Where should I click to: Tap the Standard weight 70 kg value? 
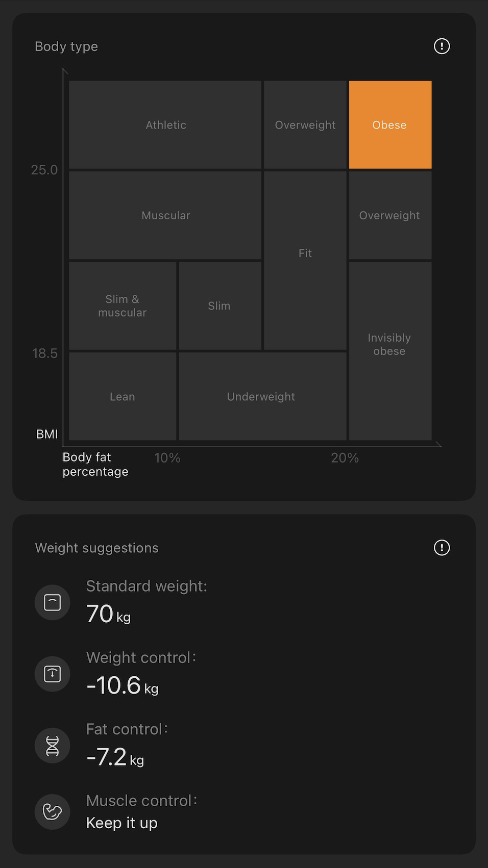(108, 614)
